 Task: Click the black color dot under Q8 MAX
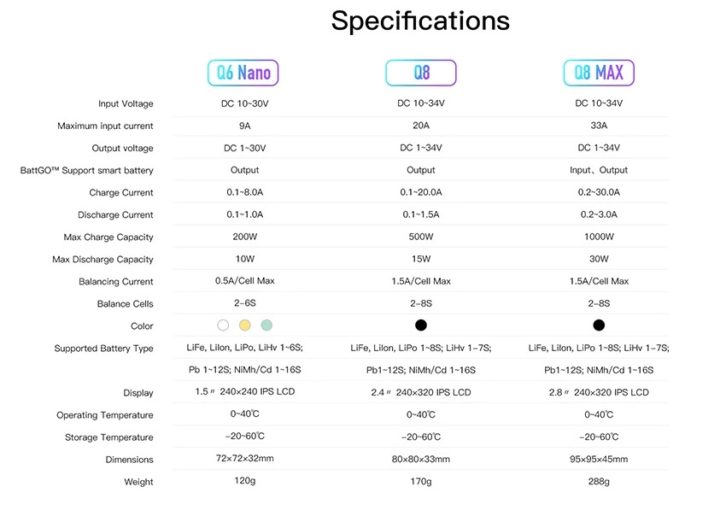click(599, 325)
